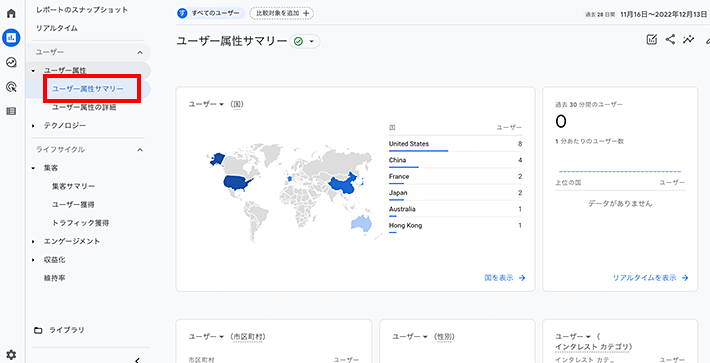
Task: Open the Admin settings gear icon
Action: click(x=11, y=355)
